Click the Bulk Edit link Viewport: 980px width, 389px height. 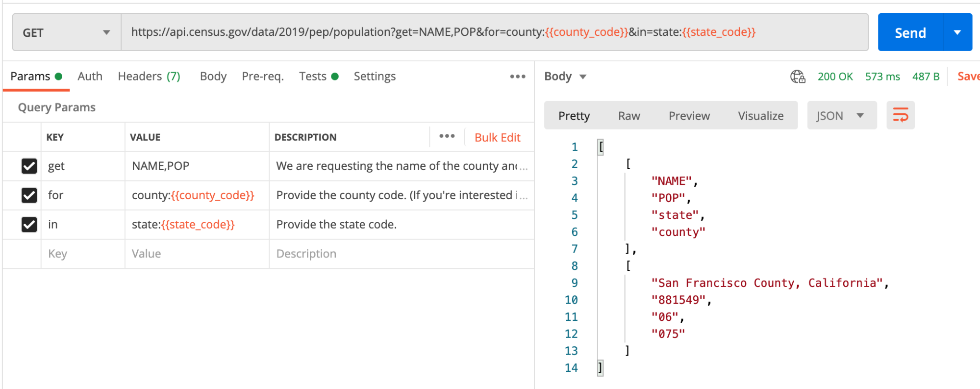[x=497, y=137]
